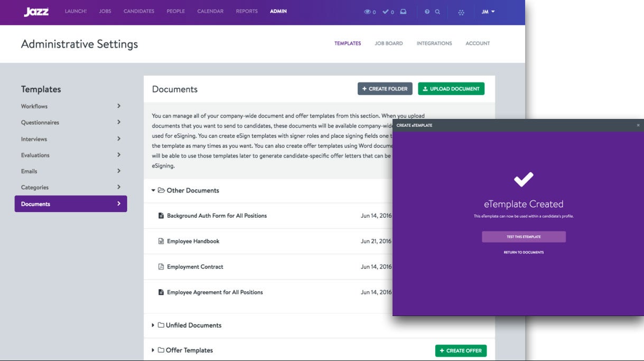This screenshot has height=361, width=644.
Task: Click Background Auth Form document icon
Action: click(x=161, y=216)
